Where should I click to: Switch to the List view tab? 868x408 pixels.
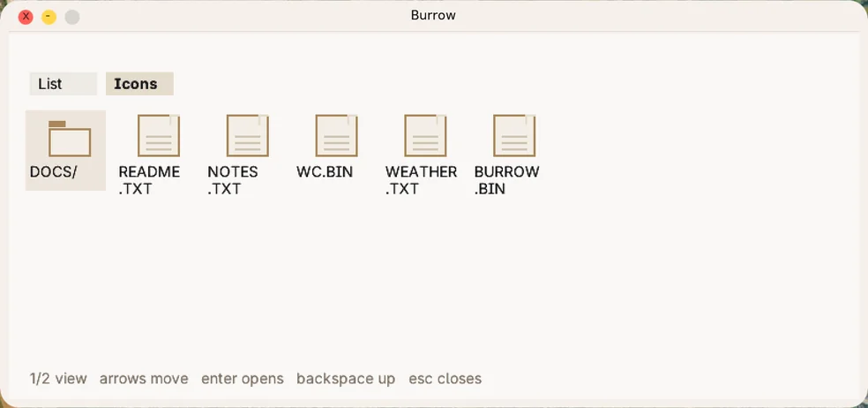[64, 84]
